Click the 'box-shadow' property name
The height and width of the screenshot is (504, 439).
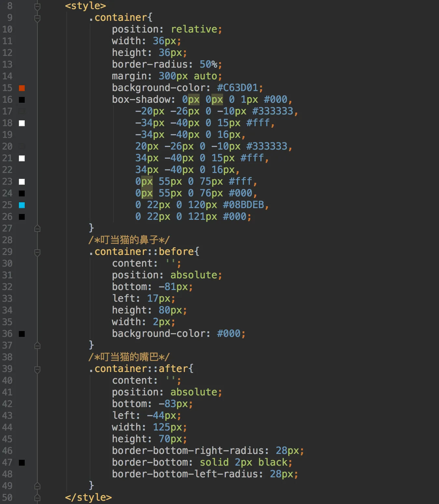(x=141, y=99)
